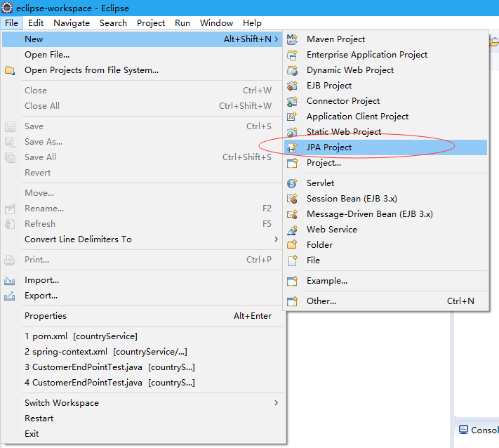Open the Edit menu
Viewport: 499px width, 448px height.
tap(36, 23)
